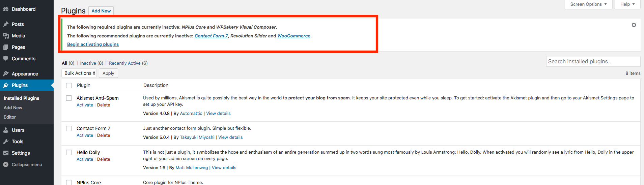
Task: Open the Pages menu item
Action: pos(19,47)
